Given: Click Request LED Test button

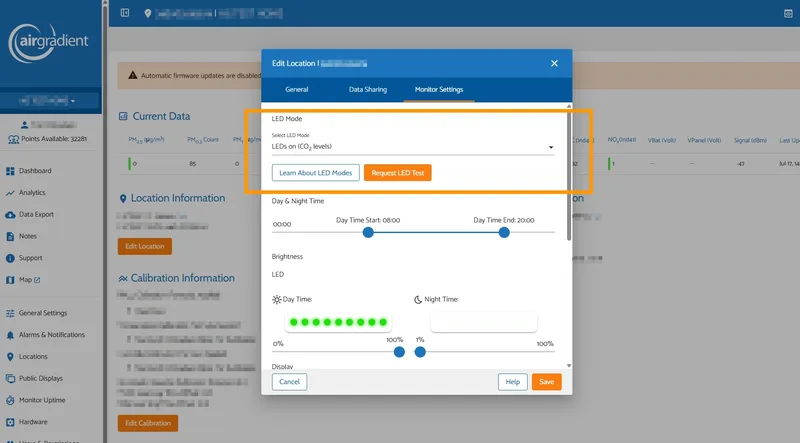Looking at the screenshot, I should tap(397, 173).
